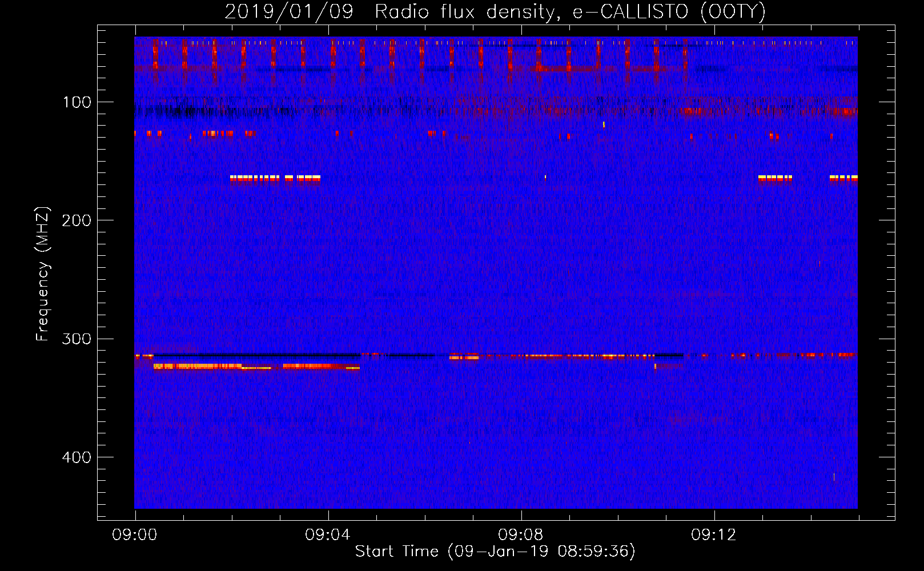Click the 09:08 time tick label
This screenshot has width=924, height=571.
pyautogui.click(x=521, y=535)
